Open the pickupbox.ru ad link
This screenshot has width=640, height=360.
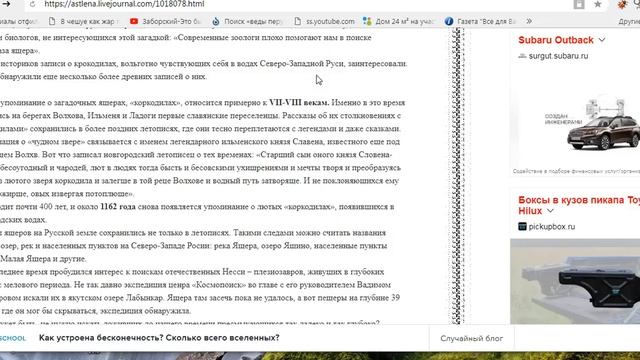551,227
